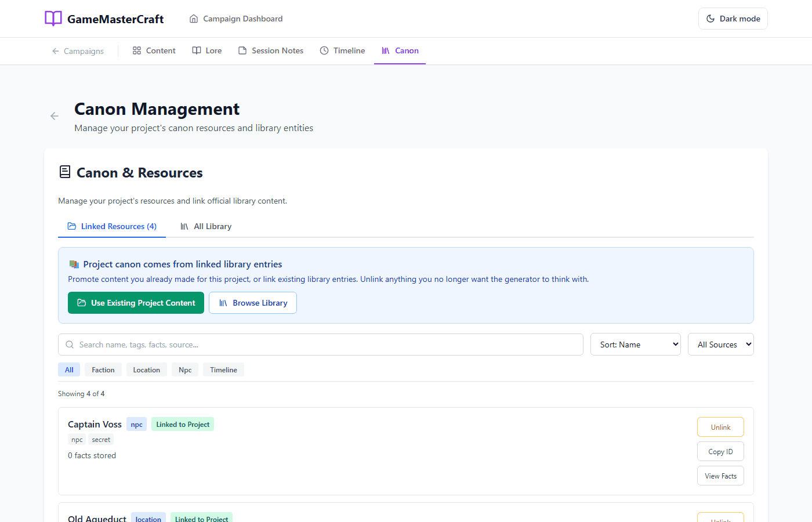Viewport: 812px width, 522px height.
Task: Open the Timeline nav tab
Action: pyautogui.click(x=342, y=50)
